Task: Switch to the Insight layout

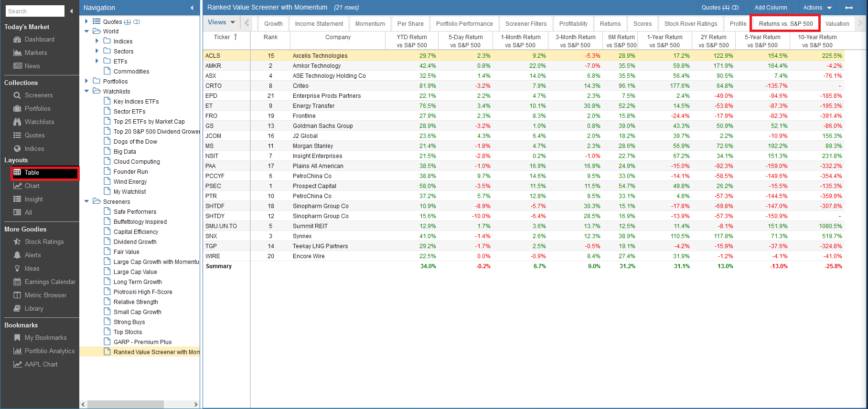Action: [x=33, y=199]
